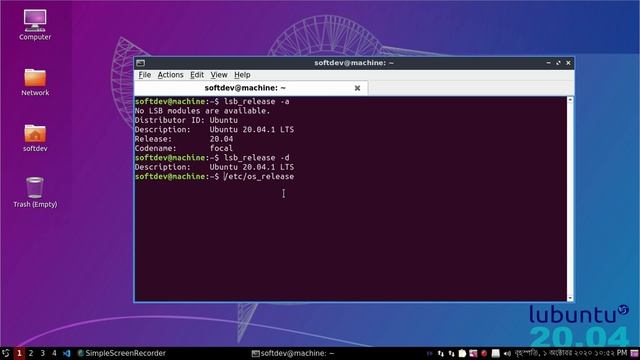Click the 'Distributor ID: Ubuntu' line
This screenshot has width=640, height=360.
[186, 120]
